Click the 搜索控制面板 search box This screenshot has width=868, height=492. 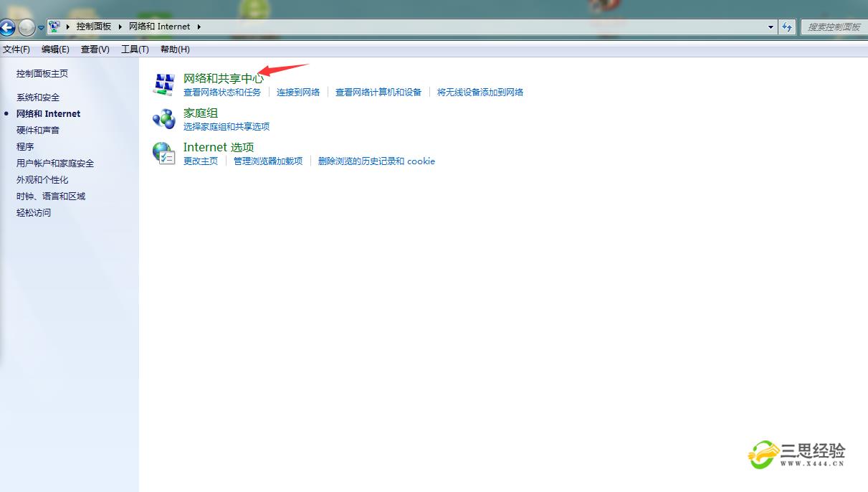[834, 27]
